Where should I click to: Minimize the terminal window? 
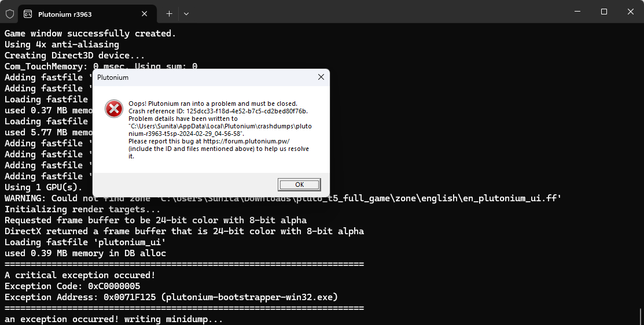point(577,12)
